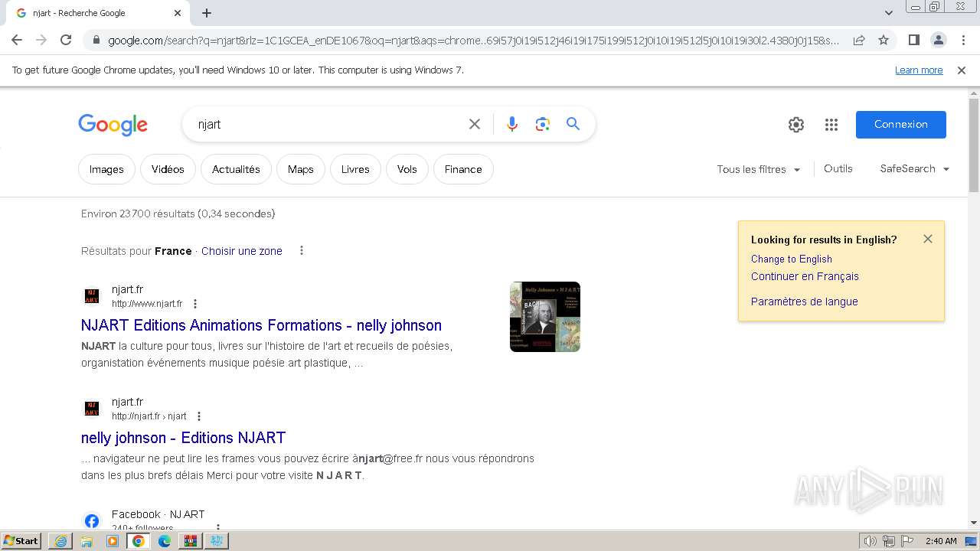Image resolution: width=980 pixels, height=551 pixels.
Task: Filter results by Actualités
Action: click(236, 169)
